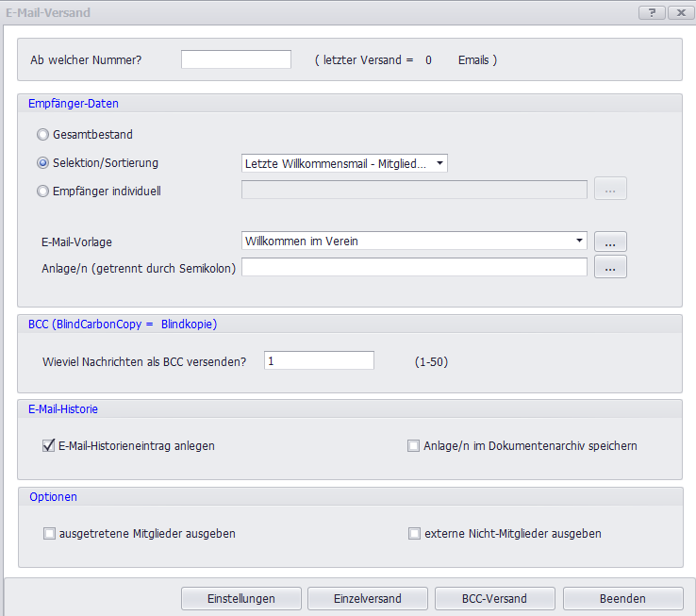The width and height of the screenshot is (696, 616).
Task: Click Beenden to exit the dialog
Action: click(622, 598)
